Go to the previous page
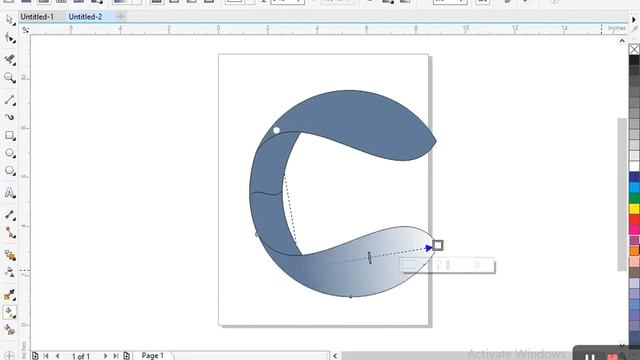The width and height of the screenshot is (640, 360). [58, 356]
